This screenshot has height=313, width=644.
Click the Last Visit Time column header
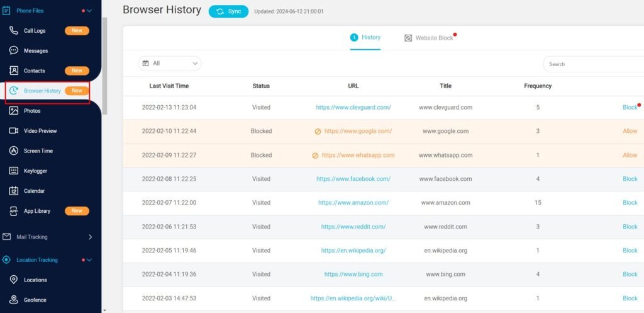(169, 86)
